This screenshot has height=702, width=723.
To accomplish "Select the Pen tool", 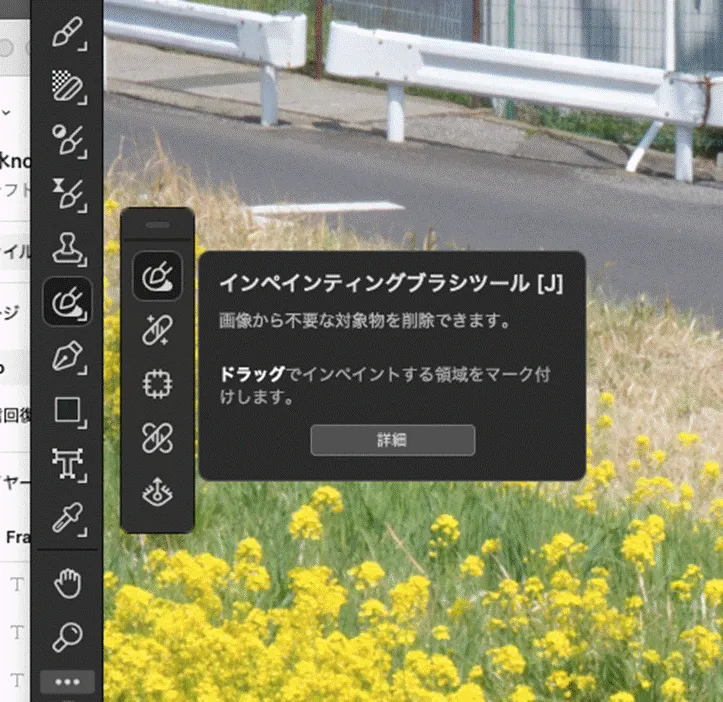I will pos(68,357).
